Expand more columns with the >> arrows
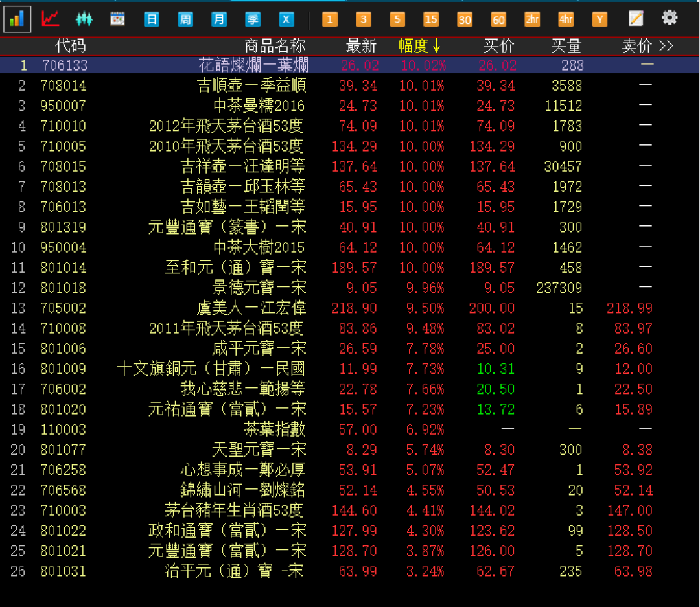 (666, 46)
